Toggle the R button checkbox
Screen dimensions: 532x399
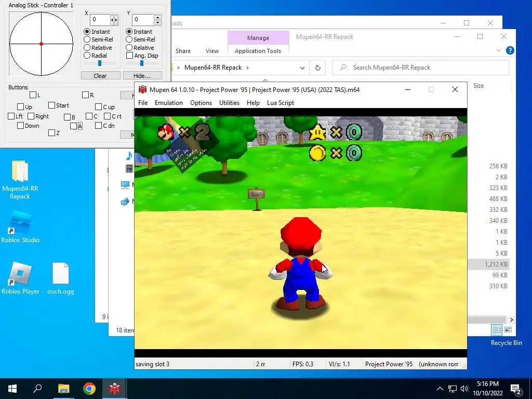[86, 95]
